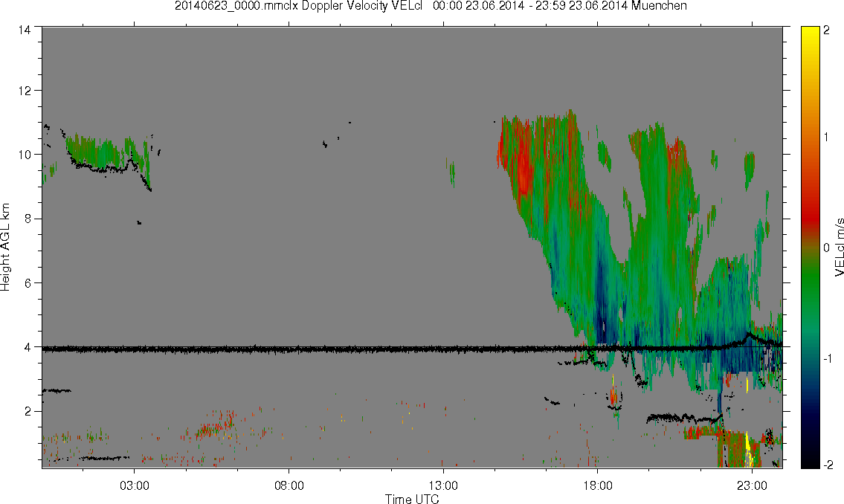844x504 pixels.
Task: Click the dark blue bottom of colorbar
Action: click(x=810, y=457)
